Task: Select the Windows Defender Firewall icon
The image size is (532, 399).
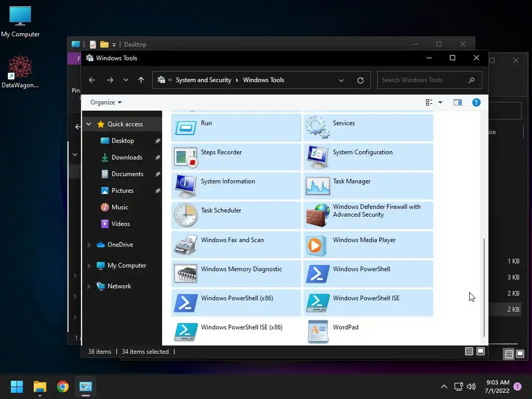Action: [317, 215]
